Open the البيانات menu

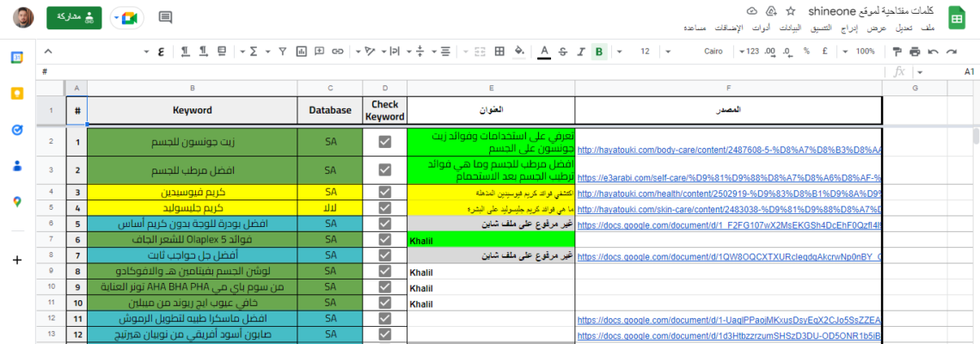pyautogui.click(x=791, y=28)
